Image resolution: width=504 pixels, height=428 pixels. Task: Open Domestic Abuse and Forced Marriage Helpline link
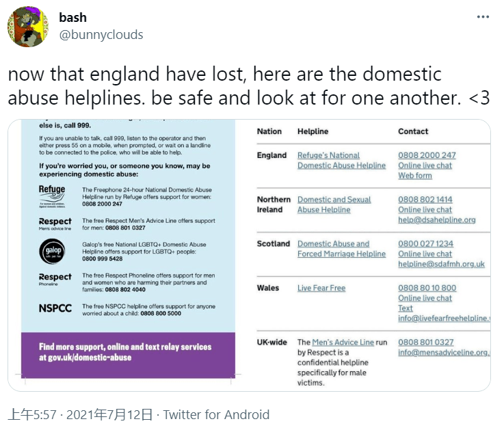coord(341,249)
